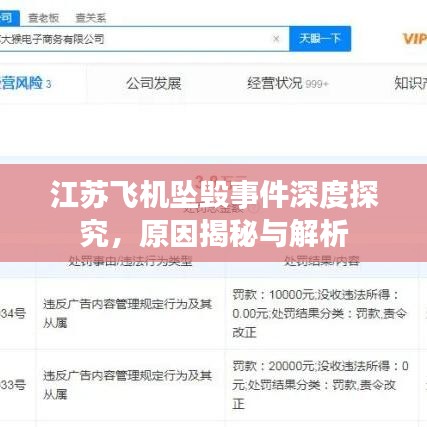Open the 经营状况 999+ section
This screenshot has height=427, width=427.
point(288,83)
